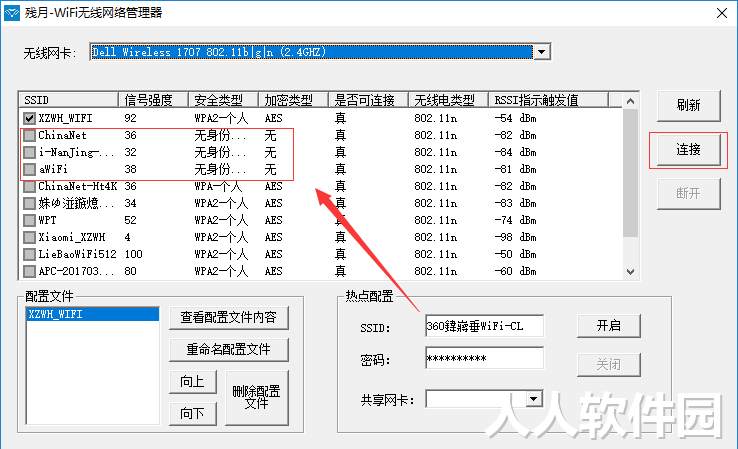The image size is (738, 449).
Task: Click 删除配置文件 button
Action: point(257,397)
